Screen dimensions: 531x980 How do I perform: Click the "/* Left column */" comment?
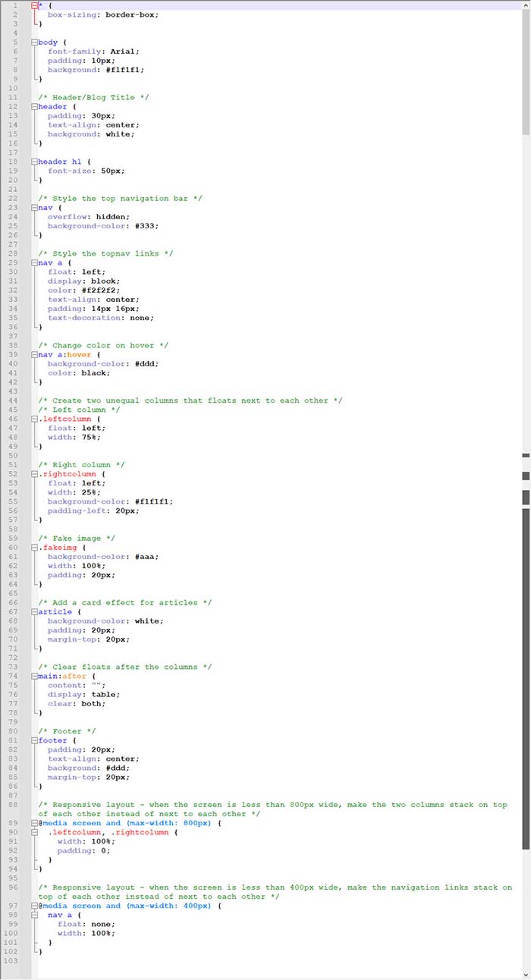80,410
